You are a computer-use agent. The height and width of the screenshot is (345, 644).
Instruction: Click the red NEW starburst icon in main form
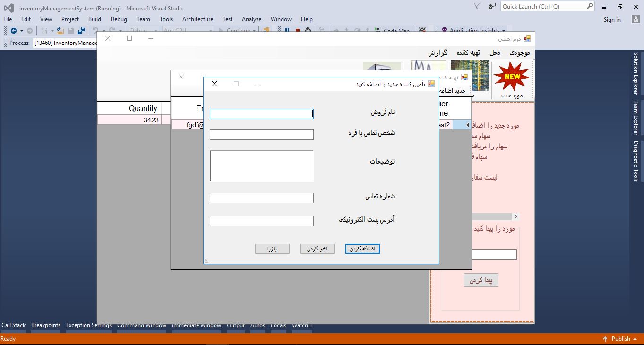(512, 77)
